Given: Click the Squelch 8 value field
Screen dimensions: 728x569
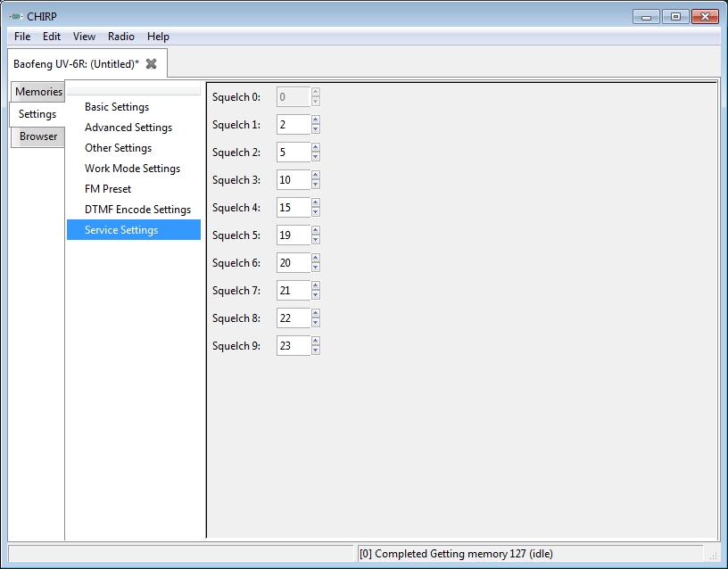Looking at the screenshot, I should (294, 317).
